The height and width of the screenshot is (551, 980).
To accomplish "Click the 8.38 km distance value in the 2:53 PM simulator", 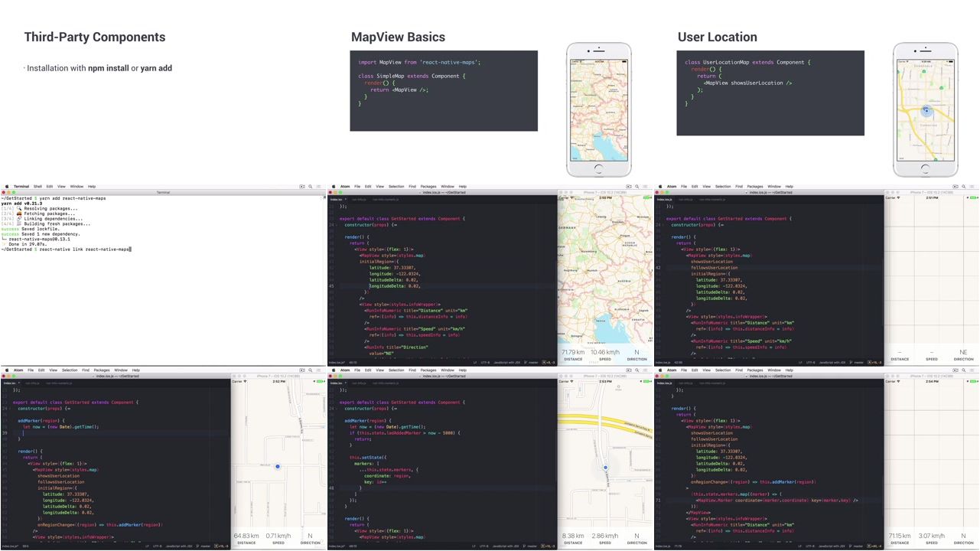I will [x=573, y=536].
